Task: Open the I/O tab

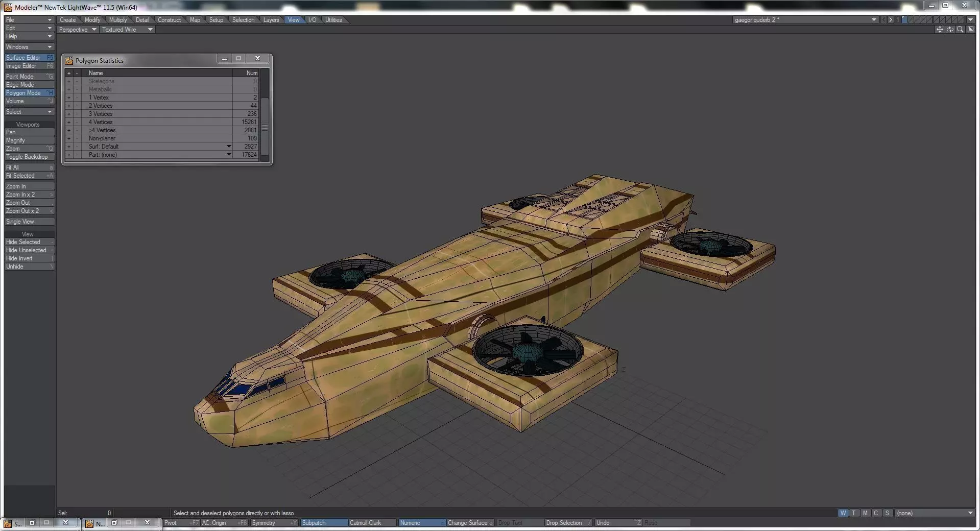Action: 312,20
